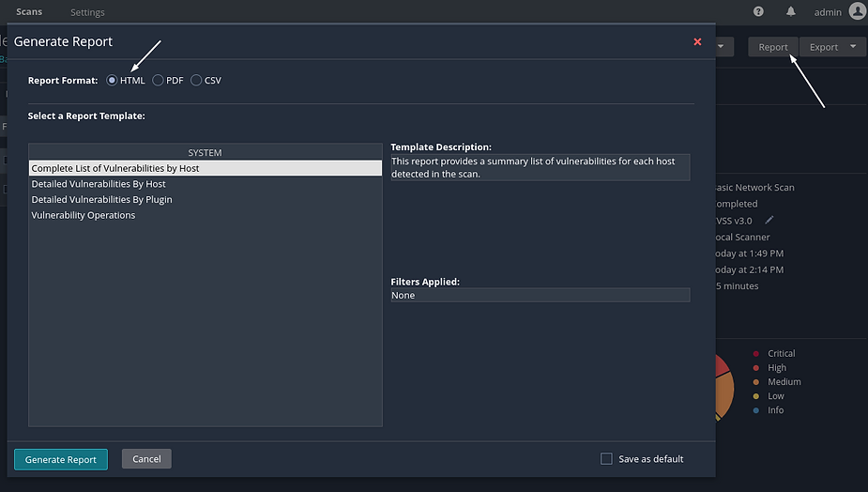Switch to the Settings tab

(x=87, y=12)
